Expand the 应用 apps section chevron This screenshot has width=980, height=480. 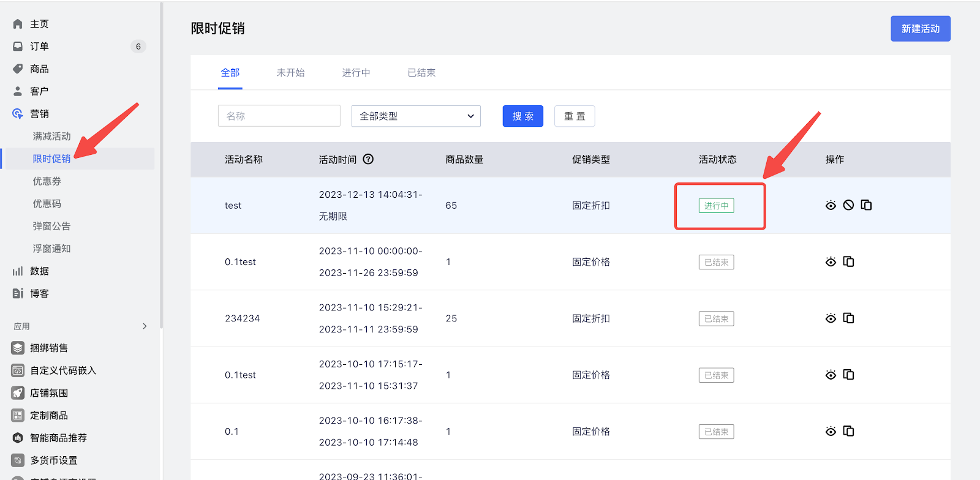tap(145, 326)
